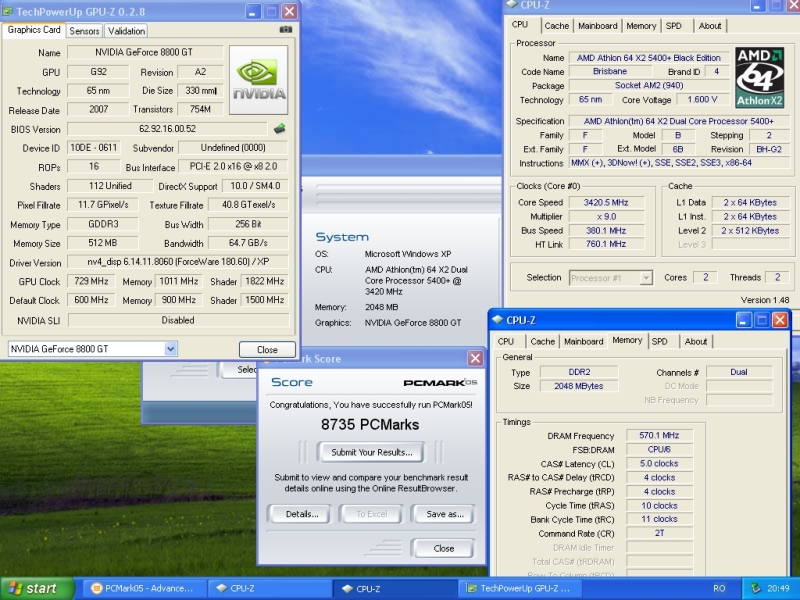Click the Driver Version field in GPU-Z

pyautogui.click(x=178, y=262)
